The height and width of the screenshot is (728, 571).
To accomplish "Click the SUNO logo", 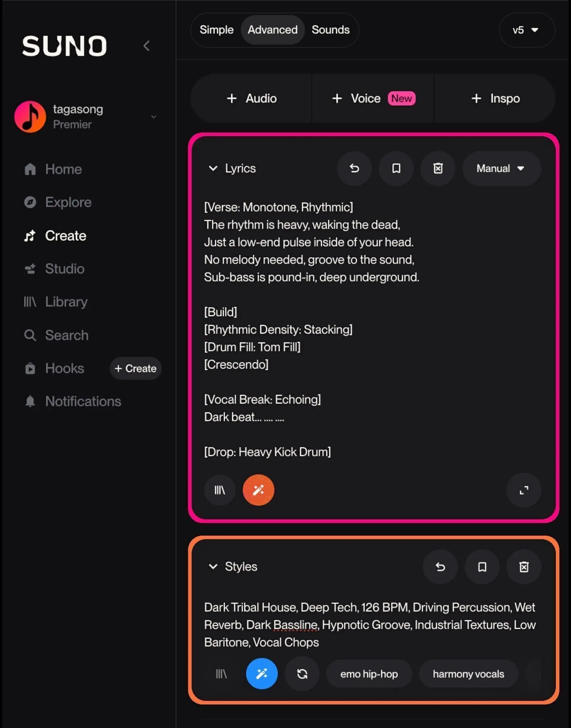I will pyautogui.click(x=65, y=46).
